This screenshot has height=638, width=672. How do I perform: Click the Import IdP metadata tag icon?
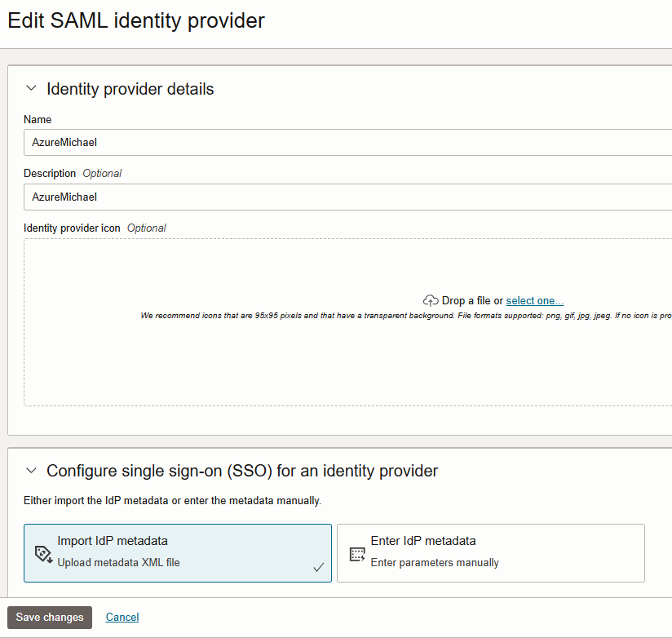[x=43, y=554]
